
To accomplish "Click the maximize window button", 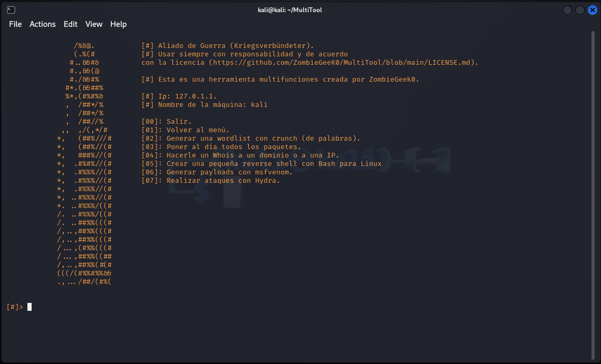I will [x=580, y=10].
